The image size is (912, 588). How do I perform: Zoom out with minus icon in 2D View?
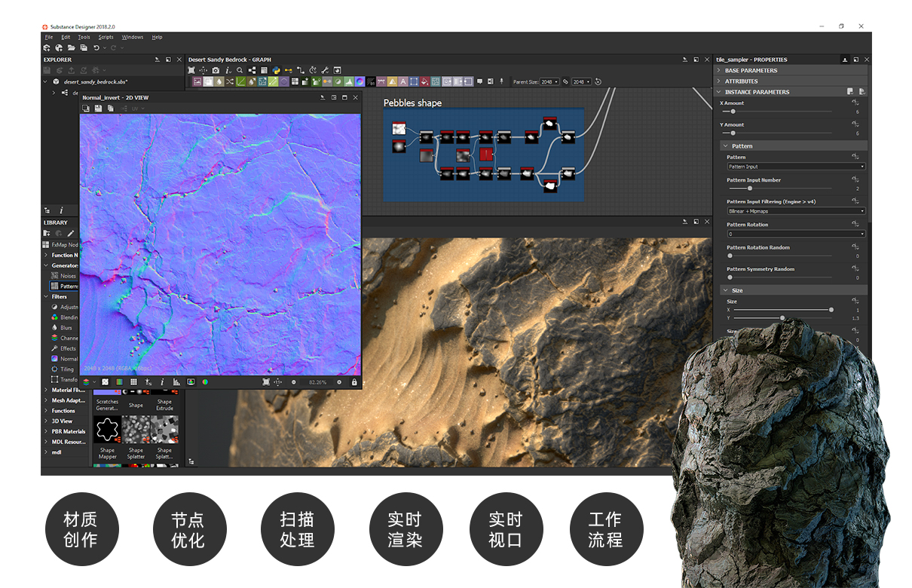(x=294, y=382)
